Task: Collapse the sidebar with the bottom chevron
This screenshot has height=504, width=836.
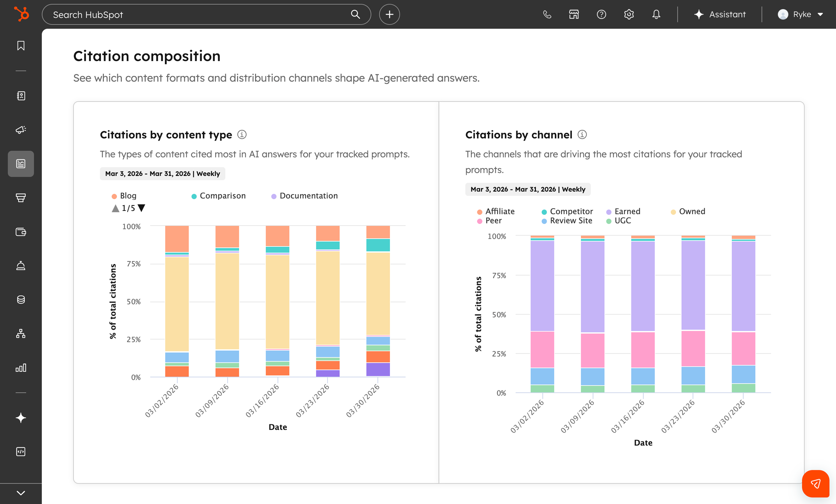Action: 20,493
